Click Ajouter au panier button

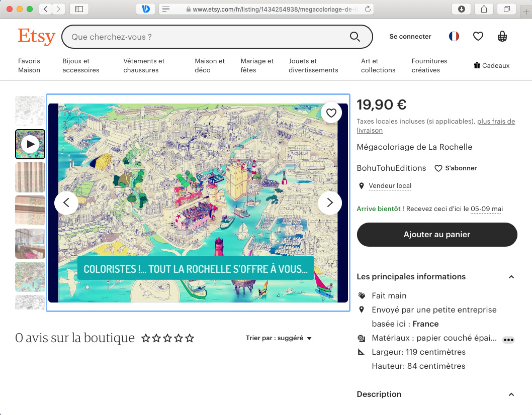(x=437, y=235)
